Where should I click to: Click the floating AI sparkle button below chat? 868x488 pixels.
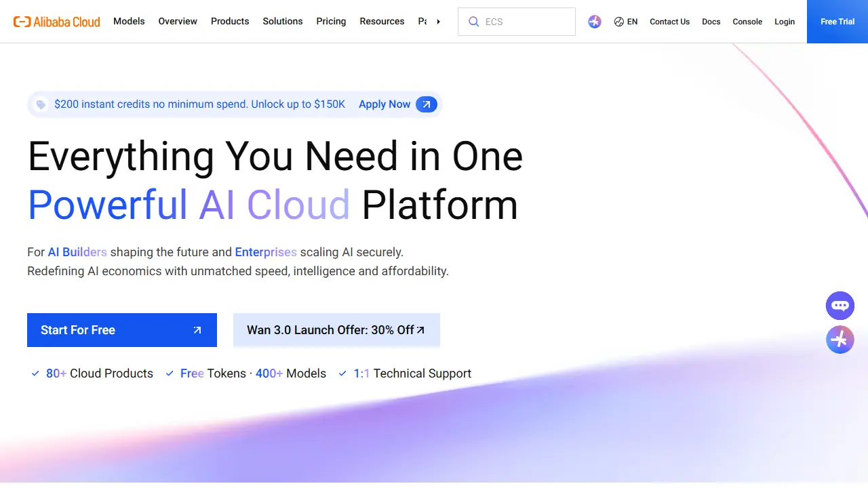pyautogui.click(x=840, y=340)
